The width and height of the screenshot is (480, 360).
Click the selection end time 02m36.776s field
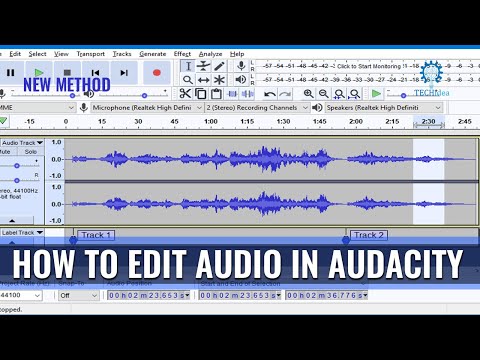point(327,295)
